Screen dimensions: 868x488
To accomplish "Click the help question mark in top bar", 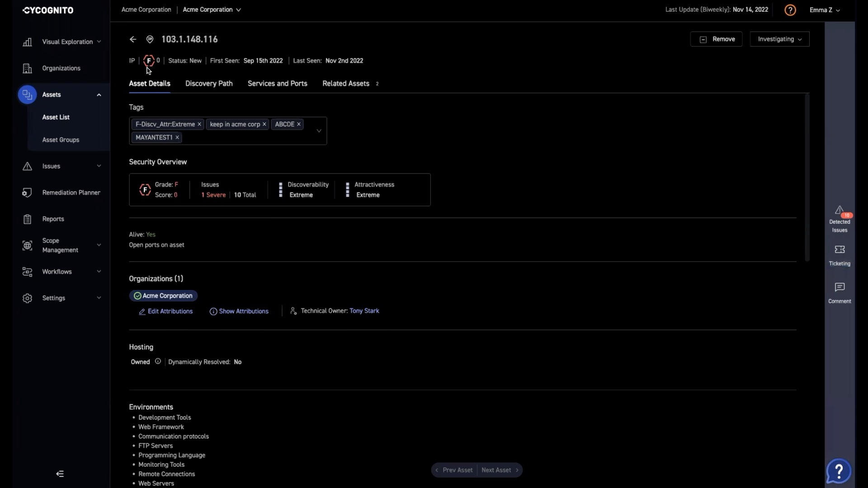I will tap(790, 10).
